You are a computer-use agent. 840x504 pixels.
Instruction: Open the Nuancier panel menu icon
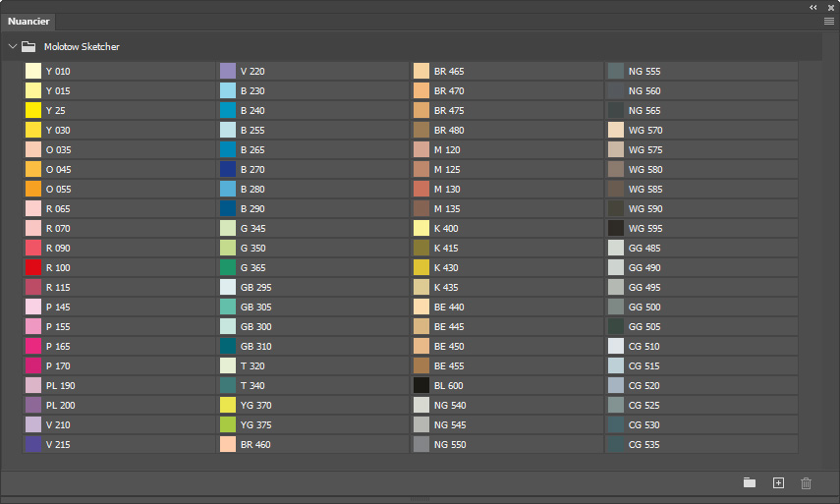pyautogui.click(x=829, y=22)
